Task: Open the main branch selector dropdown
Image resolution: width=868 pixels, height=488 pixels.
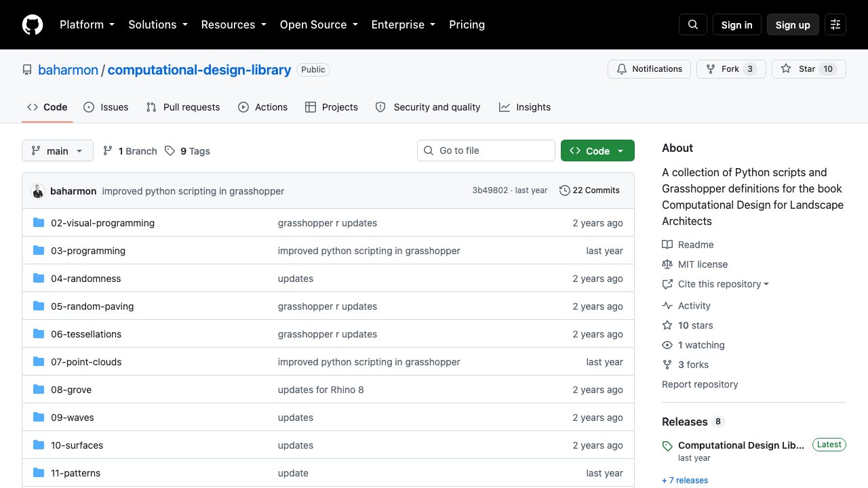Action: coord(58,150)
